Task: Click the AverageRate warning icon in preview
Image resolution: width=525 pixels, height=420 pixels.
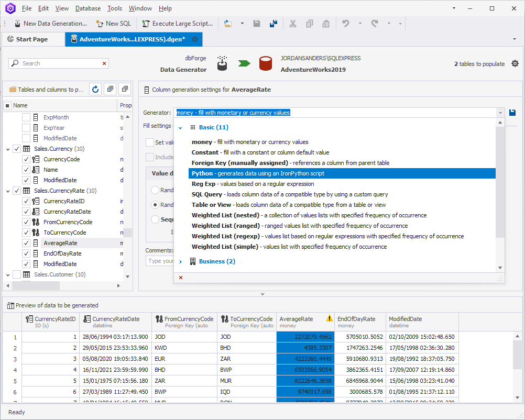Action: 330,318
